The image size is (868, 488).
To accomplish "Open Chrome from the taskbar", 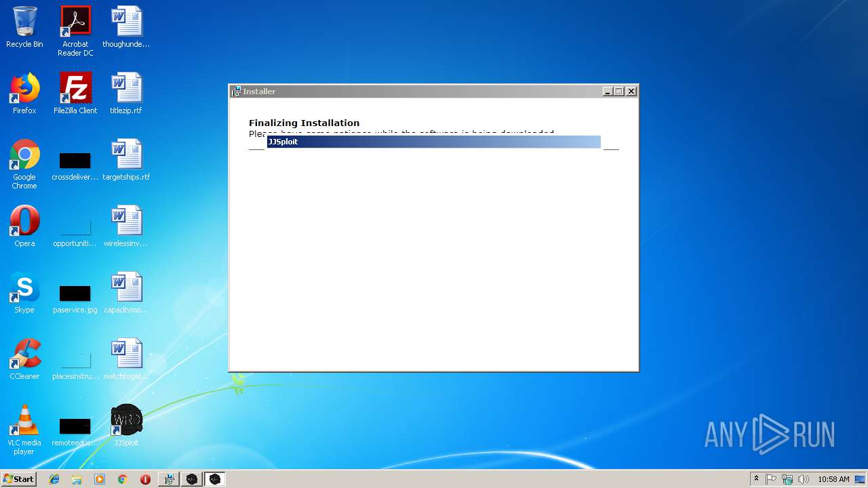I will (x=122, y=479).
